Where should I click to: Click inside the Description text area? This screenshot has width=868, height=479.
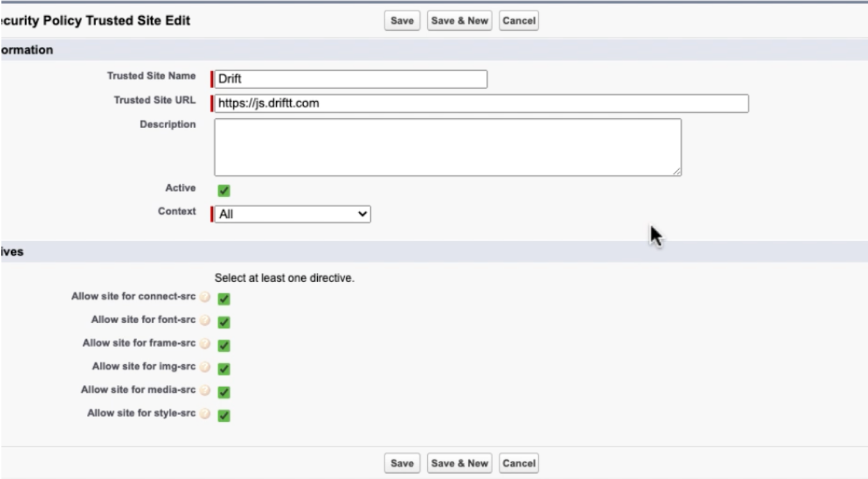(x=448, y=147)
